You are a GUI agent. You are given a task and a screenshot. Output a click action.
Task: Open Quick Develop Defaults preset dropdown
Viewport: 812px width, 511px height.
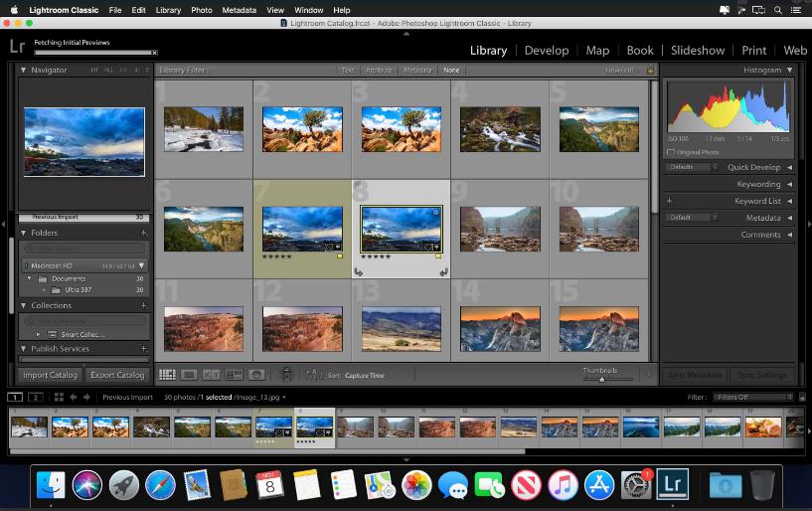(x=692, y=167)
